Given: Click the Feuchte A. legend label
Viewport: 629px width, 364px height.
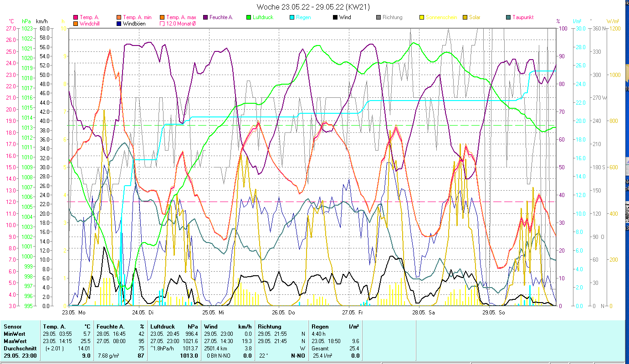Looking at the screenshot, I should (221, 17).
